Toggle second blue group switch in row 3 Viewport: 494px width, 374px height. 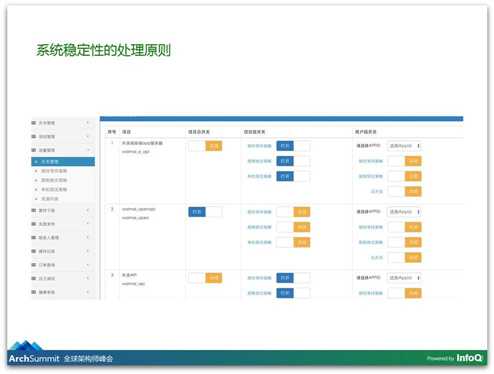coord(293,293)
